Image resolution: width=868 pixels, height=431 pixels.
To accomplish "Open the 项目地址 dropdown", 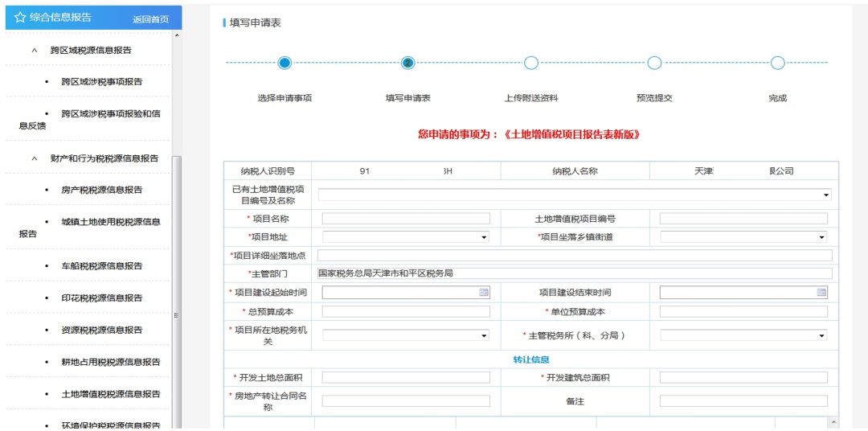I will pyautogui.click(x=485, y=237).
